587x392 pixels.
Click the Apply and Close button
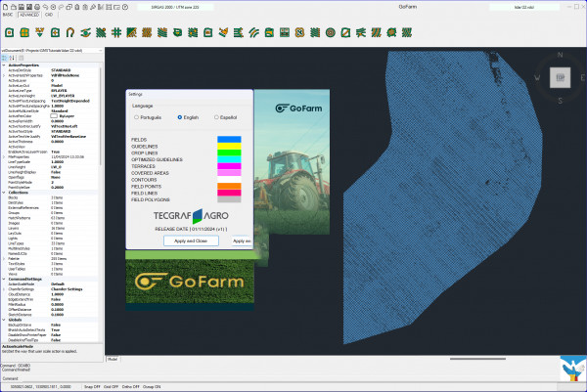(x=191, y=240)
